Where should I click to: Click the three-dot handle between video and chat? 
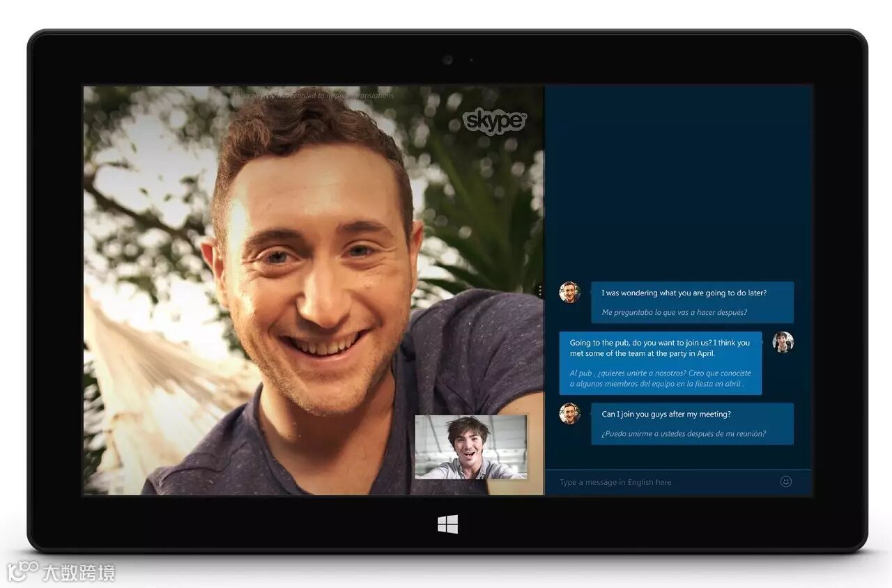click(540, 290)
